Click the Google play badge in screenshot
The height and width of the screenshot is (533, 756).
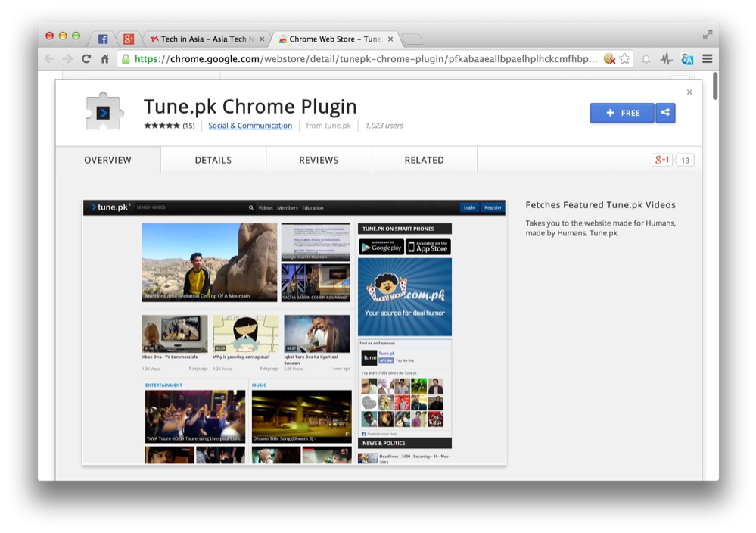tap(381, 247)
